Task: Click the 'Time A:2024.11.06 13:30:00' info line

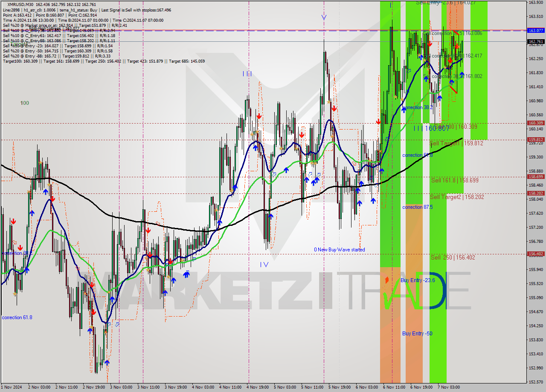Action: point(28,20)
